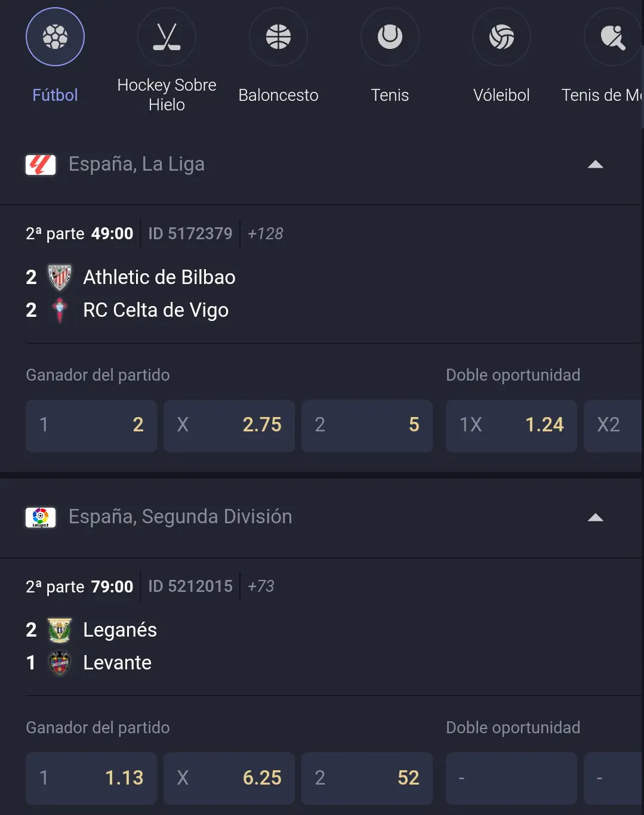This screenshot has width=644, height=815.
Task: Switch to the Tenis ball icon
Action: tap(390, 37)
